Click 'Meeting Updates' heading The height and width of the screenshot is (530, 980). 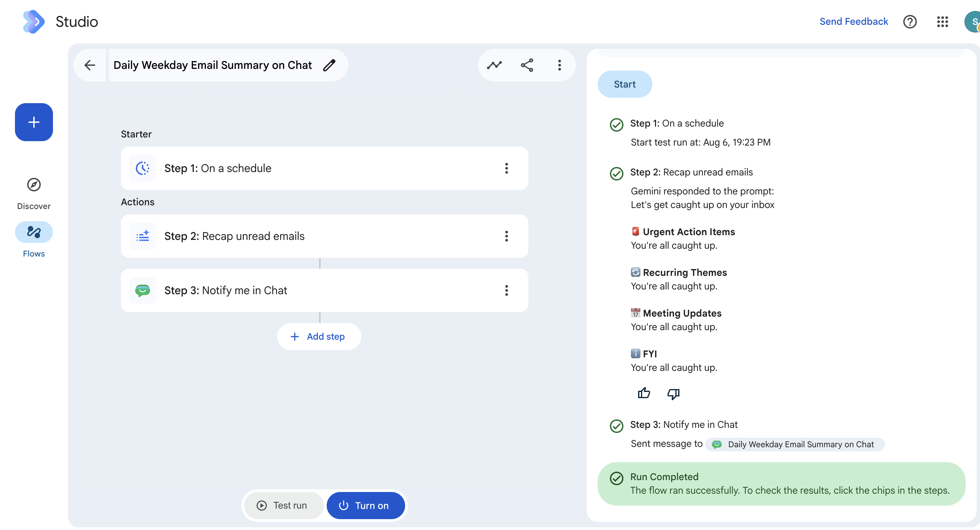682,313
